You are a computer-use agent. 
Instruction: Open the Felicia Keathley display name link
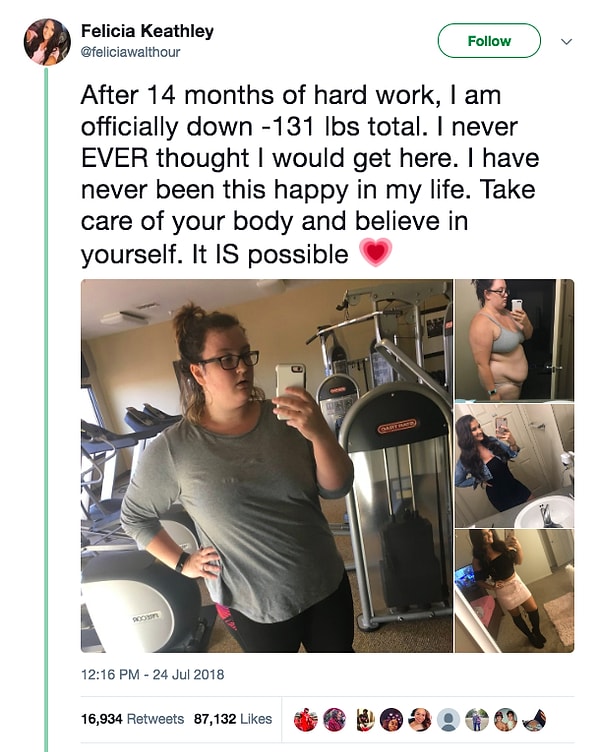click(x=147, y=31)
